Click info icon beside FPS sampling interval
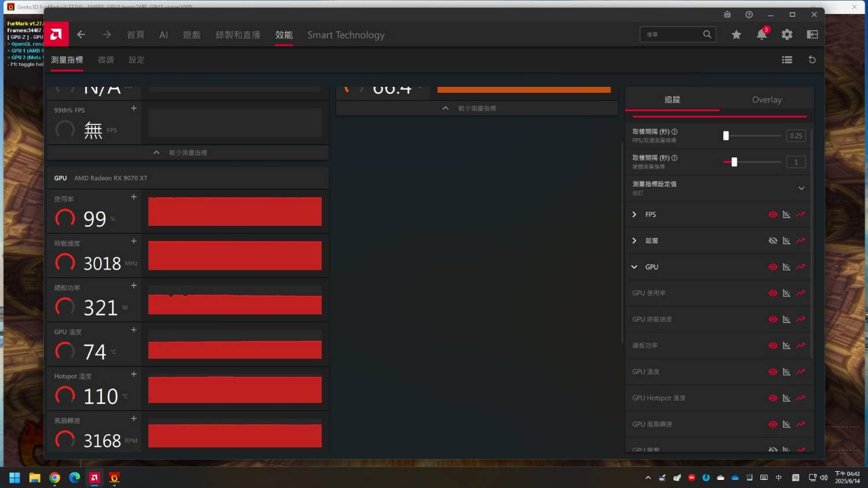 [675, 131]
